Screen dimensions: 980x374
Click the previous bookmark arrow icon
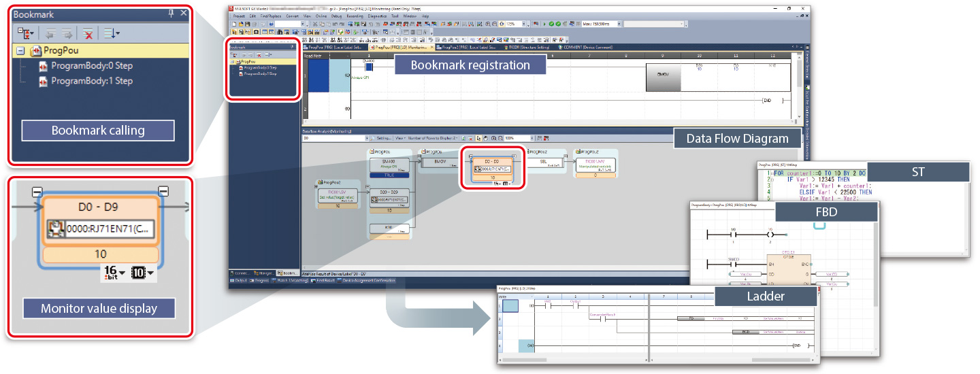pyautogui.click(x=50, y=33)
